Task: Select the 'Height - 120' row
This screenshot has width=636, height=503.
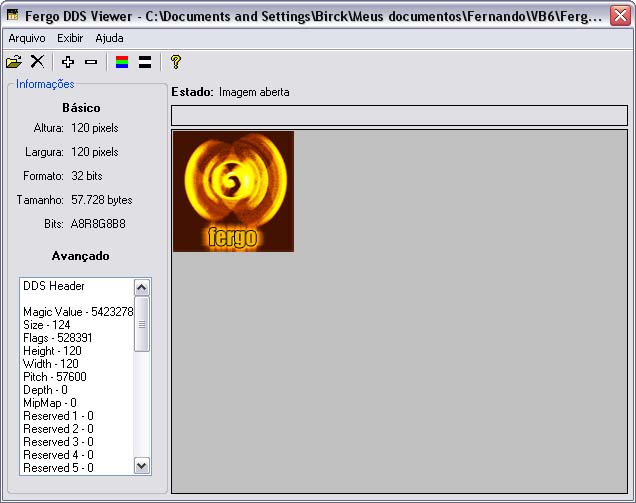Action: click(x=76, y=351)
